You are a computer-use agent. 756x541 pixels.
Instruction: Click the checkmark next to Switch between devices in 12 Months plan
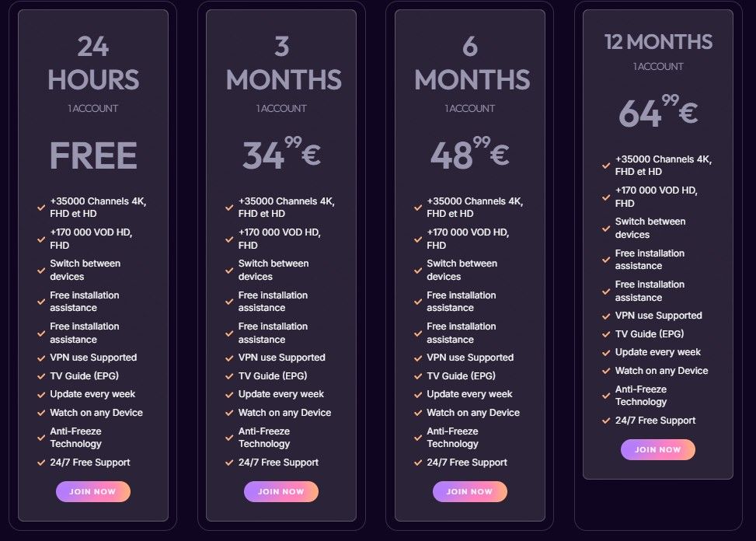[607, 227]
